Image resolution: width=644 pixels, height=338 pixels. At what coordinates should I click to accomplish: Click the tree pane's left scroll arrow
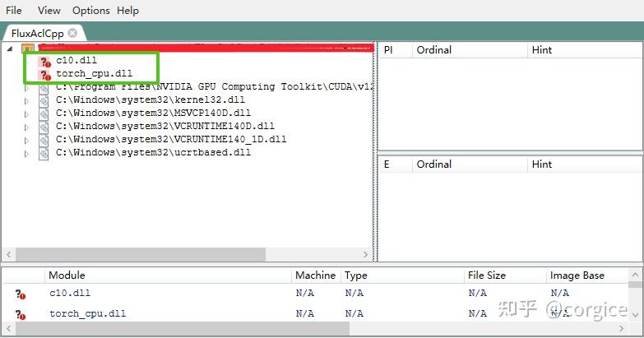(x=8, y=255)
